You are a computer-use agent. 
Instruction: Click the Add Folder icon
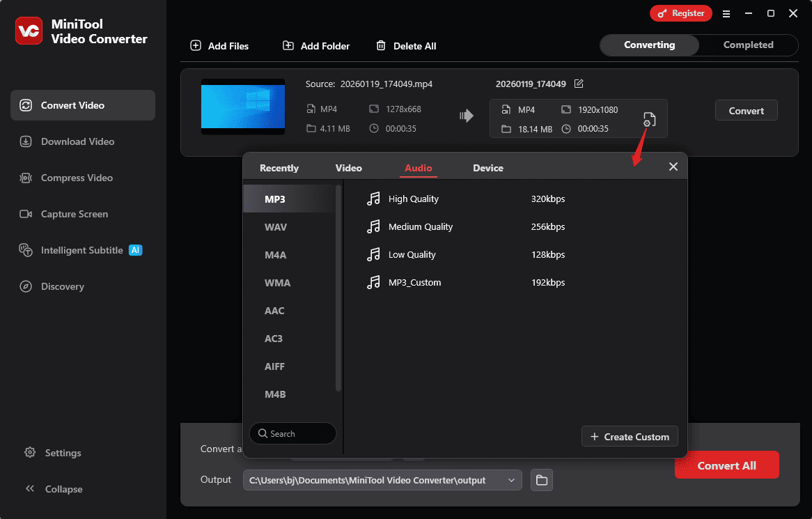[288, 45]
